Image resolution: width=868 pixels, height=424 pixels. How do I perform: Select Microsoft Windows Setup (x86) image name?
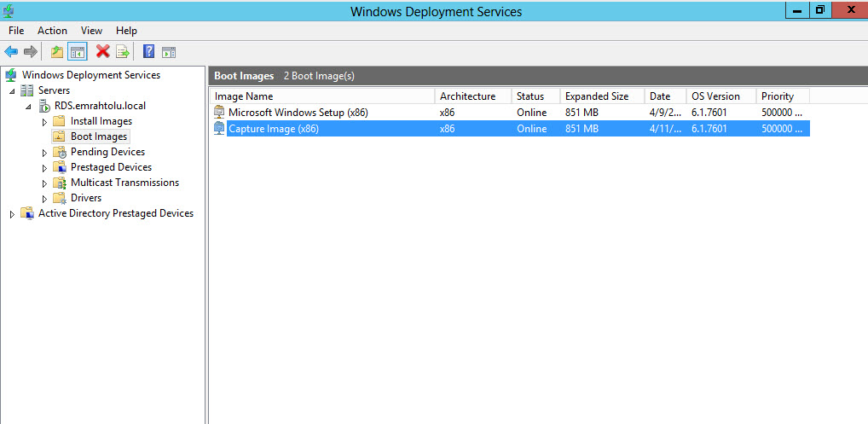[x=298, y=113]
